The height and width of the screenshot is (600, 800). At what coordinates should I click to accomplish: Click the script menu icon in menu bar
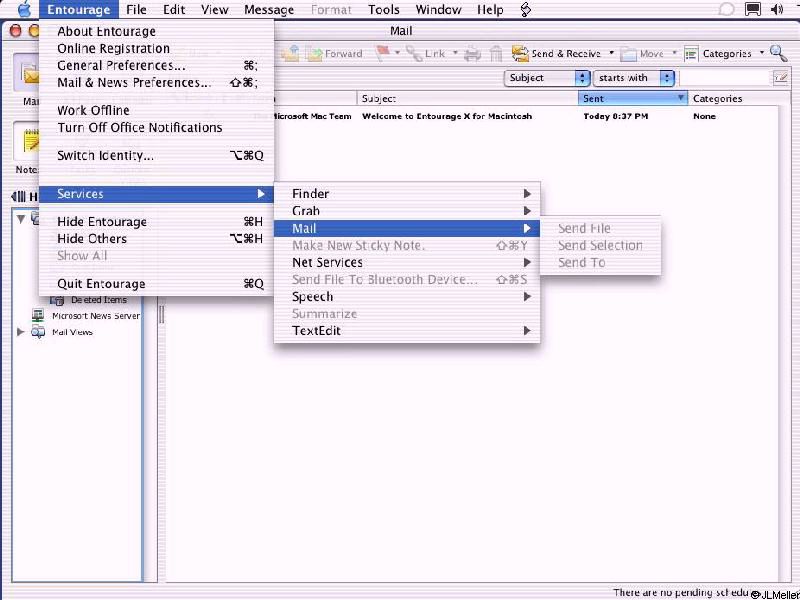[x=526, y=10]
